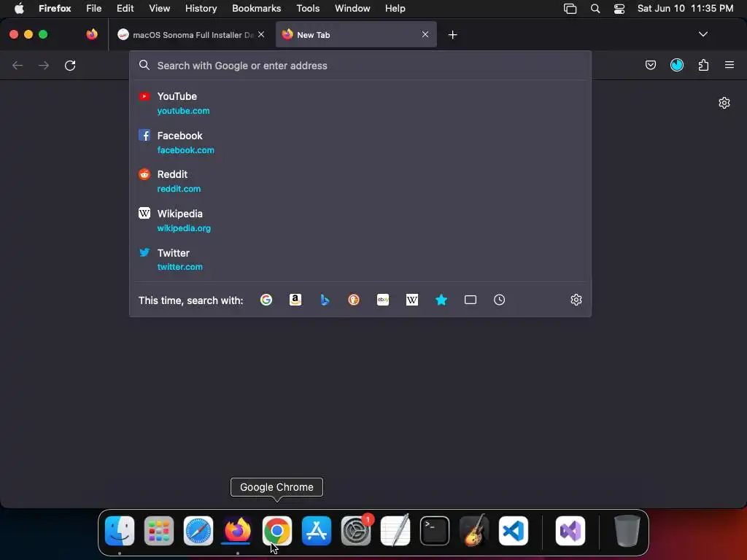Select eBay one-off search engine

click(383, 300)
